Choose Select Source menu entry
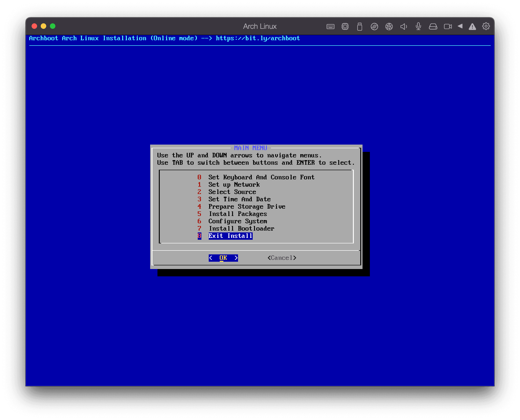 pos(227,192)
